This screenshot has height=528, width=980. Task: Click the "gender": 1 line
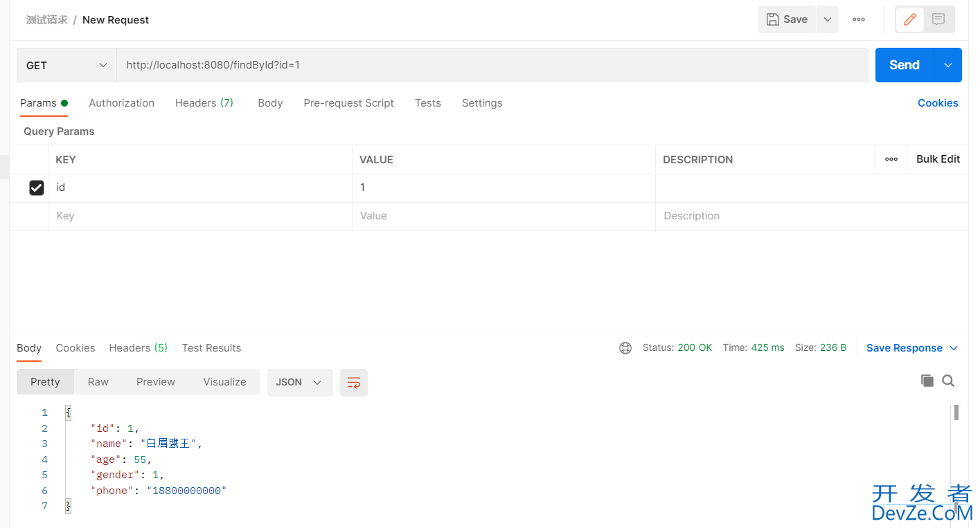[127, 475]
